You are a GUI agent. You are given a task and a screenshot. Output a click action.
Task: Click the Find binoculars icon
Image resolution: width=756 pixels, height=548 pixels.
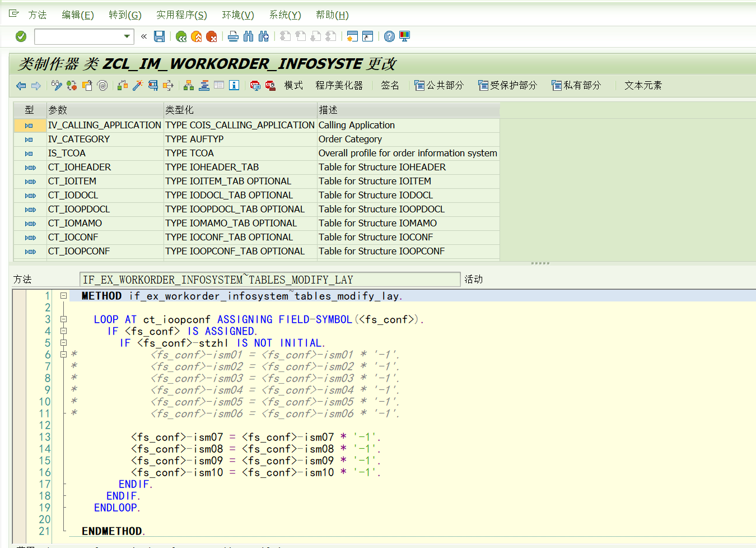pyautogui.click(x=249, y=36)
